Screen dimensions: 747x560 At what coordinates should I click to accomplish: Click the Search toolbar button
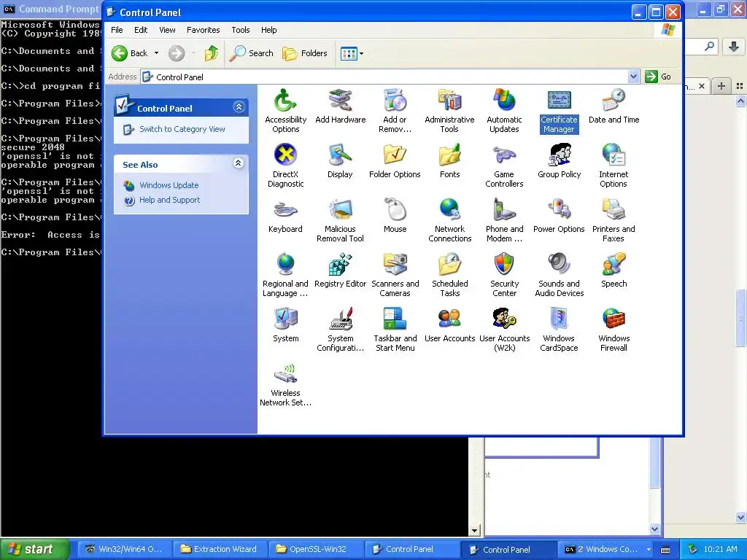pos(251,53)
